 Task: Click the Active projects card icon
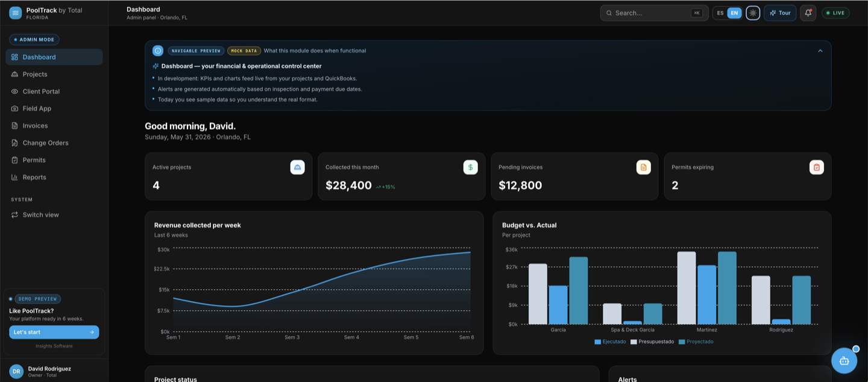coord(297,167)
